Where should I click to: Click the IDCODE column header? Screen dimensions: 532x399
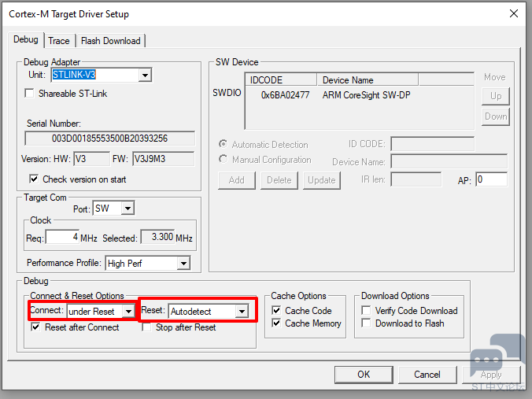point(281,79)
